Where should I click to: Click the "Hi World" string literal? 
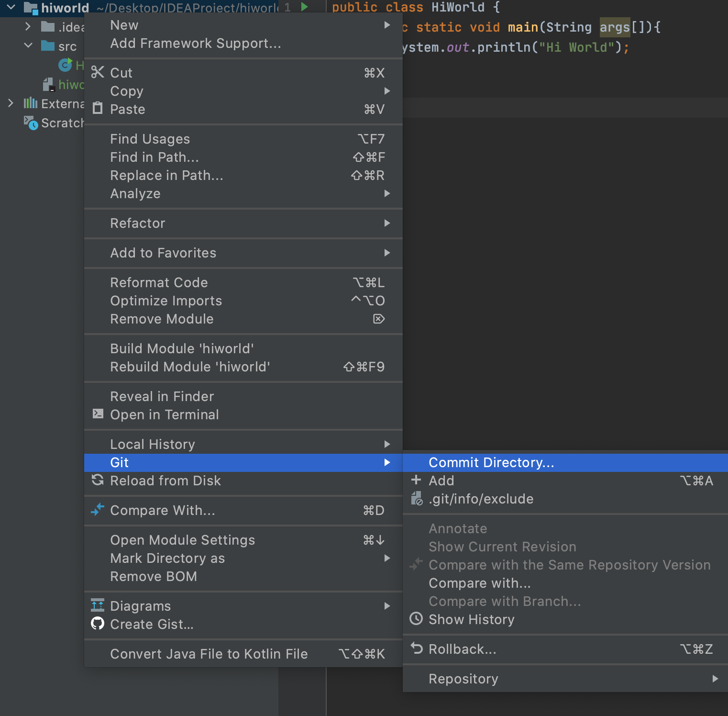click(x=576, y=47)
